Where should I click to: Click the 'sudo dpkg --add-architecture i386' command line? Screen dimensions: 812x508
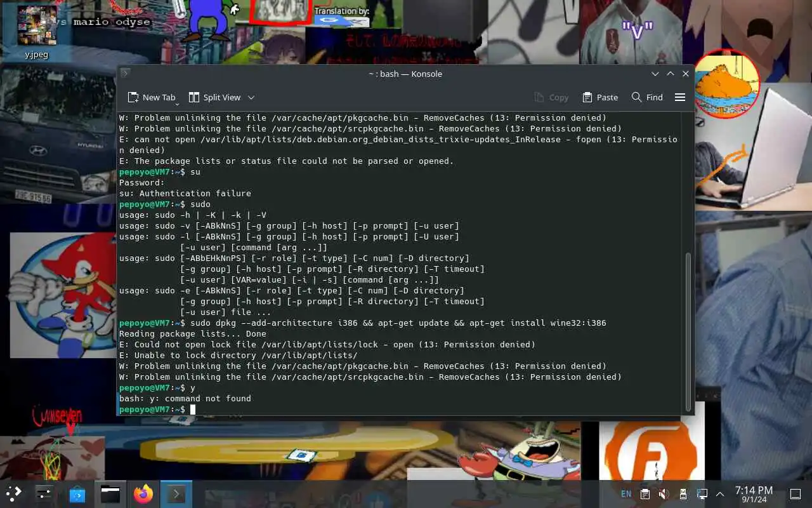click(362, 323)
